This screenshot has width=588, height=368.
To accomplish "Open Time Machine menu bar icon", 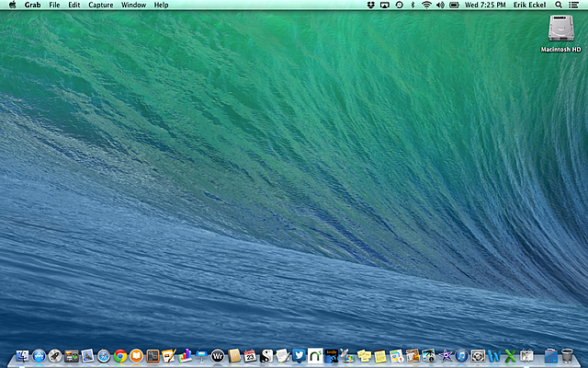I will pos(400,5).
